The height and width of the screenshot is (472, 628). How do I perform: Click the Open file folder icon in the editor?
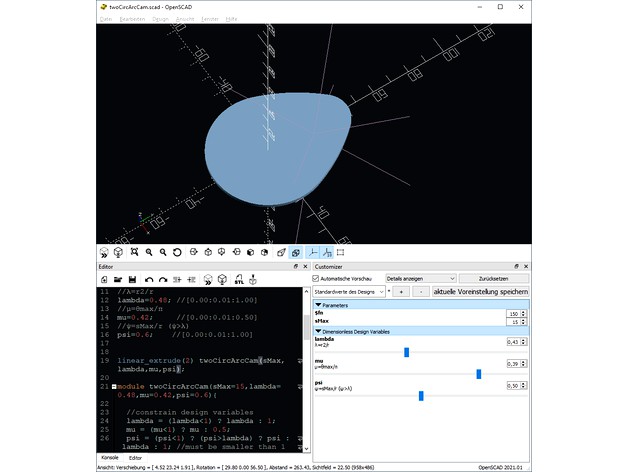point(118,280)
